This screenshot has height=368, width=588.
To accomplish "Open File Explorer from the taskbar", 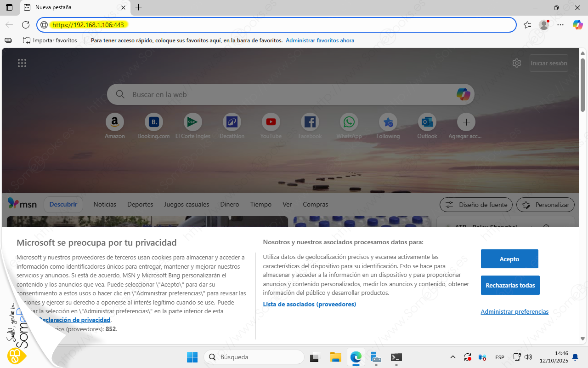I will click(x=335, y=357).
